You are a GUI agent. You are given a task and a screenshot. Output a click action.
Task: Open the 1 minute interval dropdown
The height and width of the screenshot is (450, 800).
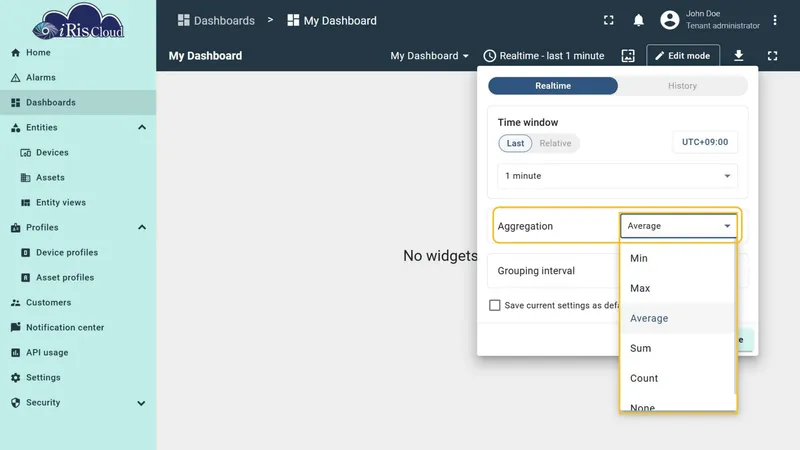617,176
